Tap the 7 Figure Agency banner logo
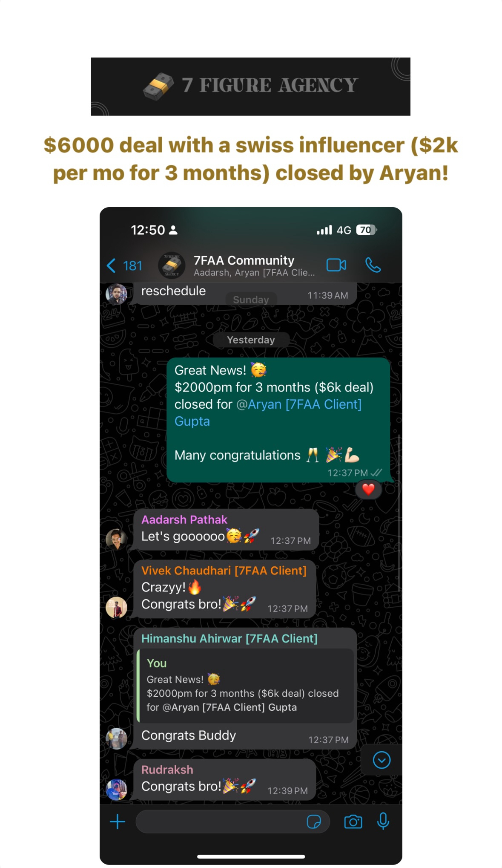The width and height of the screenshot is (502, 868). pos(251,87)
